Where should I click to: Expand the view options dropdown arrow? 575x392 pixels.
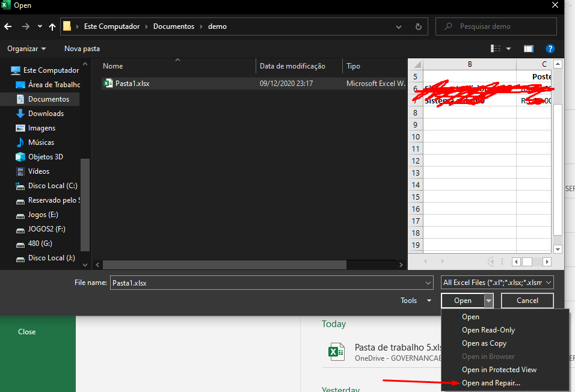tap(509, 49)
